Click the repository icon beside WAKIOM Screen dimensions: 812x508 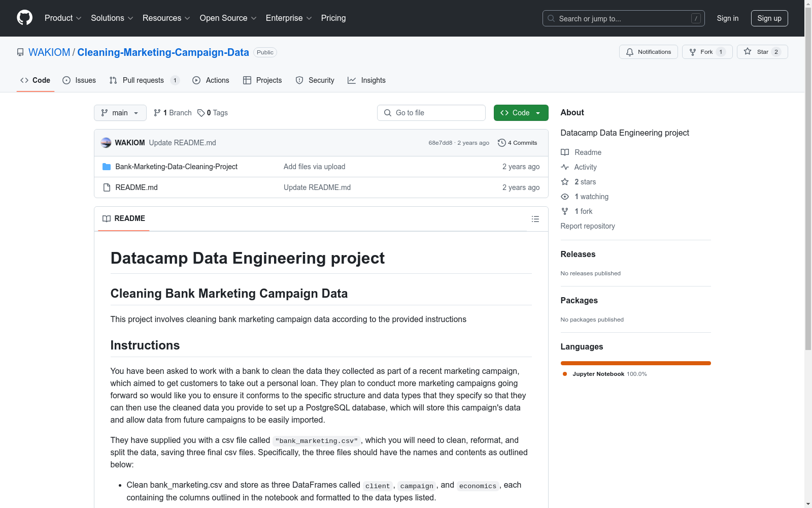point(20,52)
